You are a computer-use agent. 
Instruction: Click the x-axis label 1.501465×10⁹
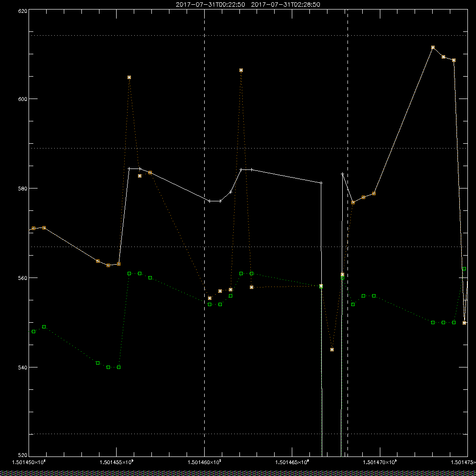[292, 462]
